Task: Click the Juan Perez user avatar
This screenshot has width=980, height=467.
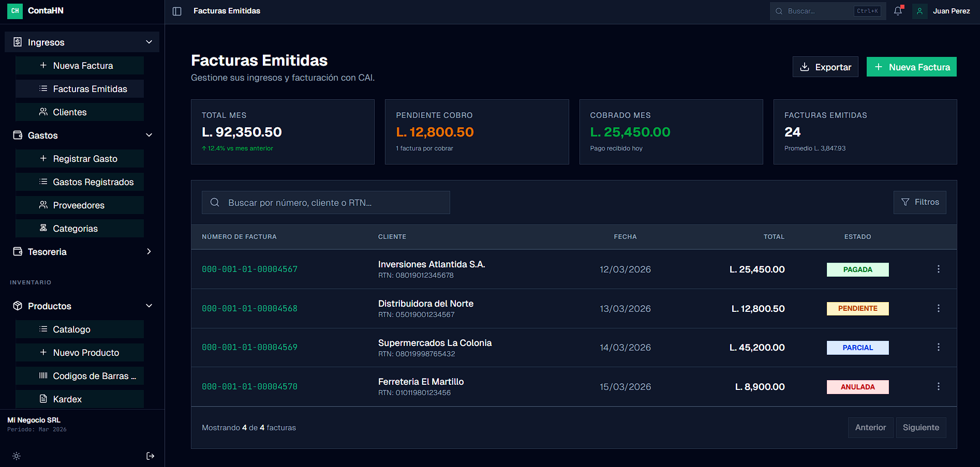Action: tap(919, 11)
